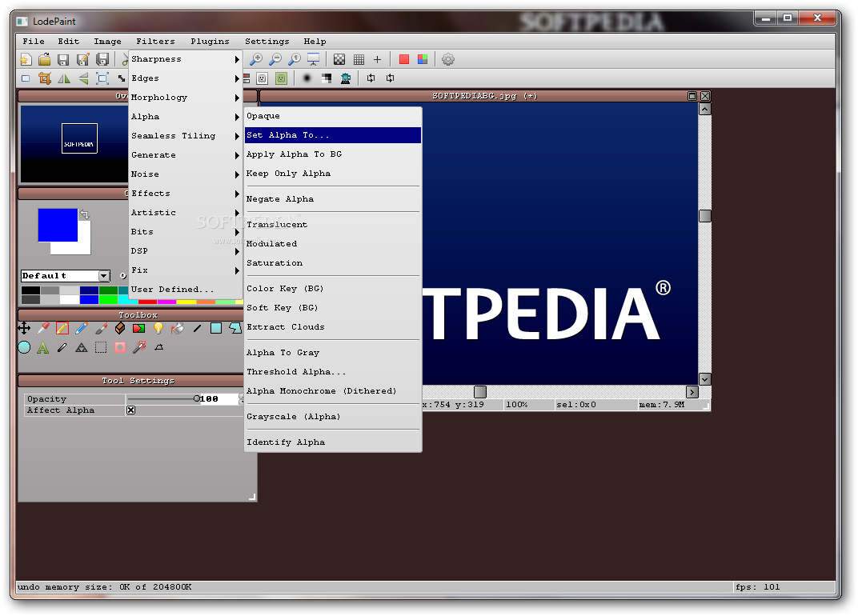
Task: Expand the Sharpness submenu
Action: tap(186, 59)
